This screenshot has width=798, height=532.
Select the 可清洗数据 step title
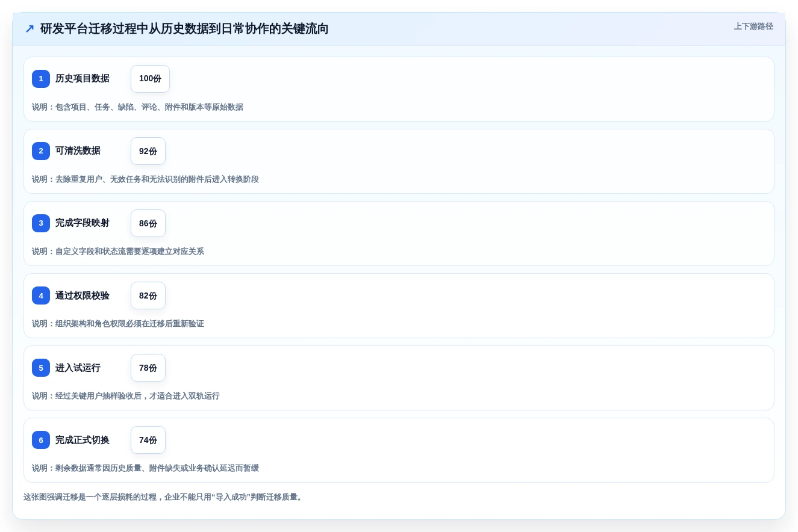[x=78, y=151]
